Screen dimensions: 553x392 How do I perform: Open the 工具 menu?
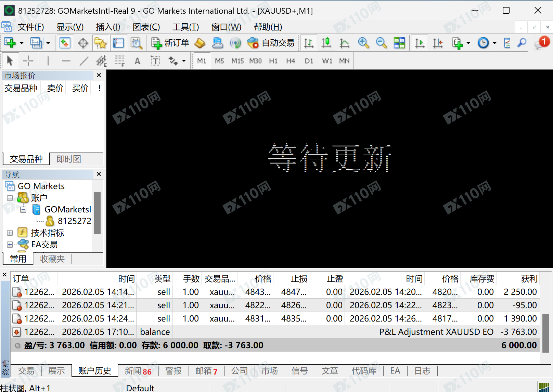185,27
